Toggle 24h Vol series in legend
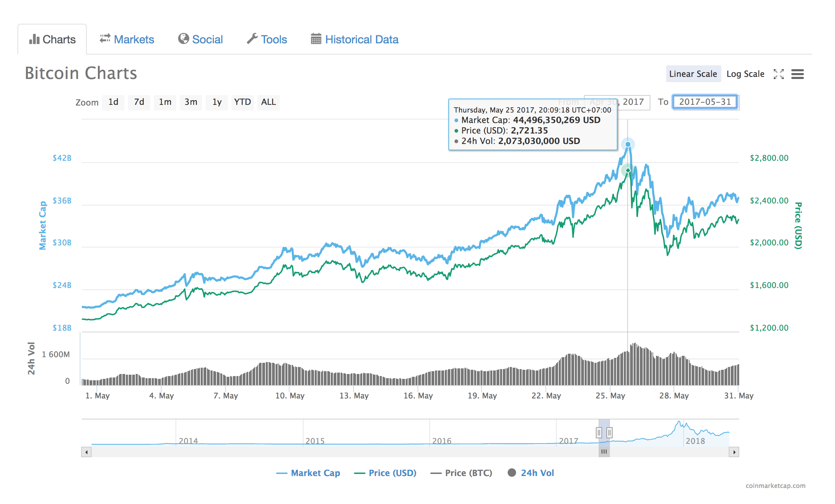 point(537,473)
